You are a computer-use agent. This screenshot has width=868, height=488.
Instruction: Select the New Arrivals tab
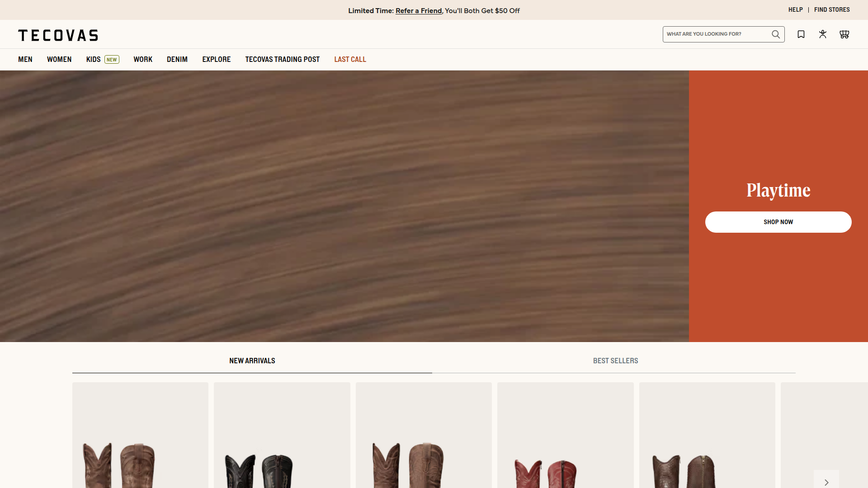(252, 361)
